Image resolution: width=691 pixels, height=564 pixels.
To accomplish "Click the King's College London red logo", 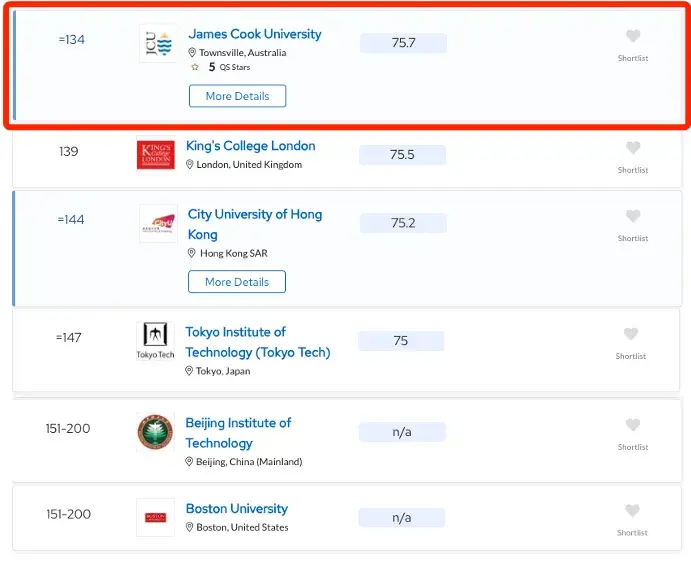I will 156,155.
